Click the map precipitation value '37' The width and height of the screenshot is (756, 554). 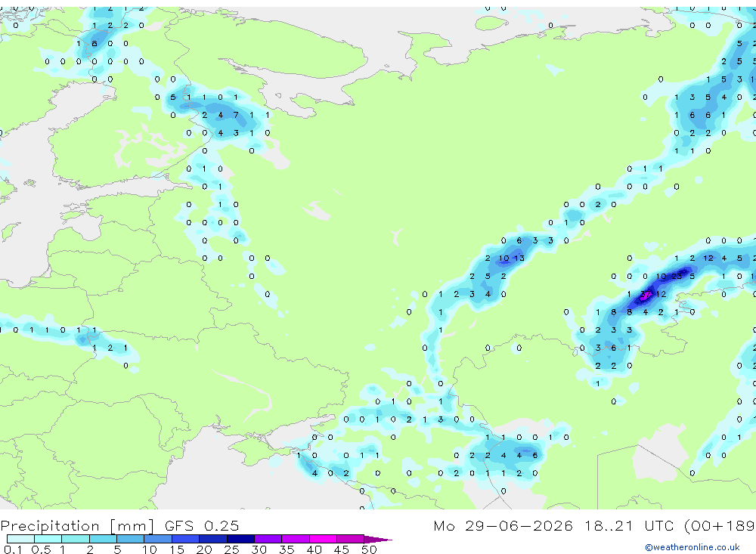pos(645,294)
